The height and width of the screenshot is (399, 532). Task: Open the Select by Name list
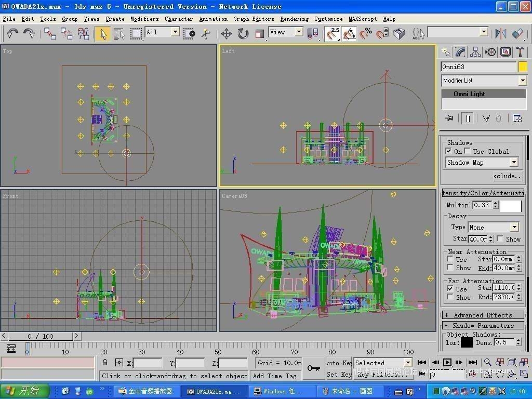tap(119, 34)
